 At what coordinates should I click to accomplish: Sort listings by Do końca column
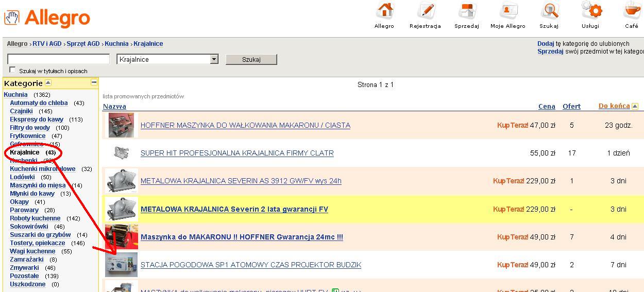pyautogui.click(x=614, y=106)
